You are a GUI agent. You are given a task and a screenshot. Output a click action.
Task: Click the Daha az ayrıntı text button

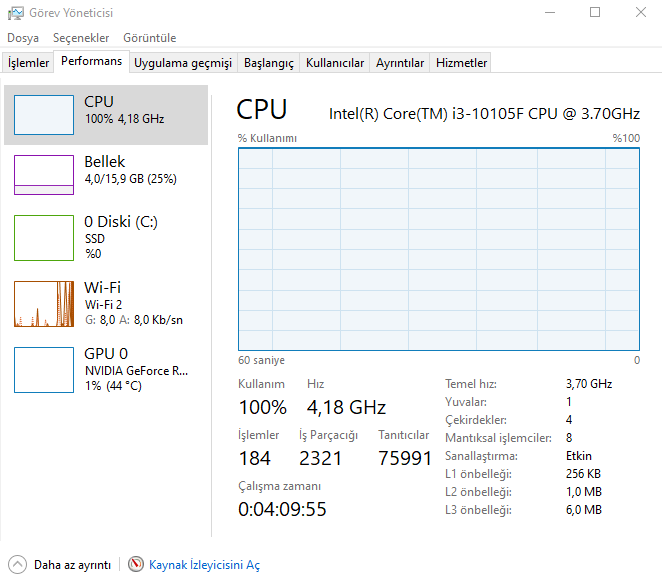pos(72,565)
